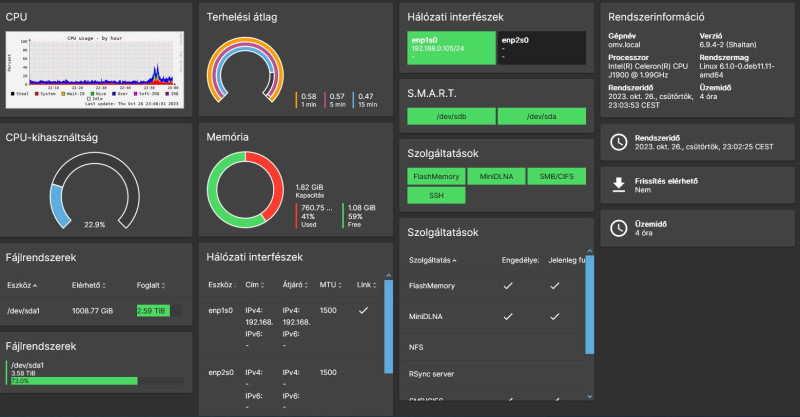Click the MiniDLNA currently running checkmark
This screenshot has height=417, width=800.
(555, 316)
